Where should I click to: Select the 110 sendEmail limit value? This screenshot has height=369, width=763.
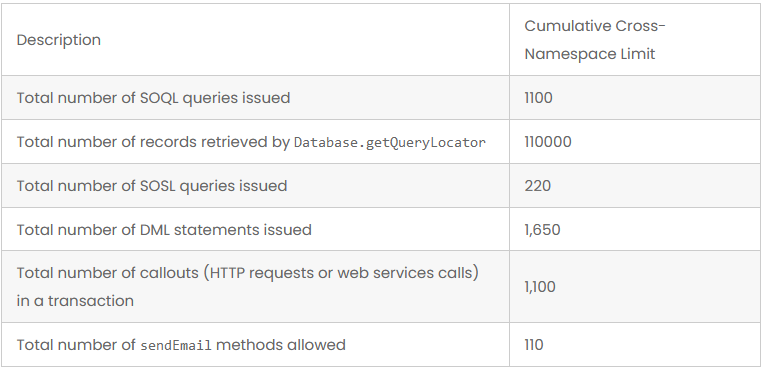(534, 345)
